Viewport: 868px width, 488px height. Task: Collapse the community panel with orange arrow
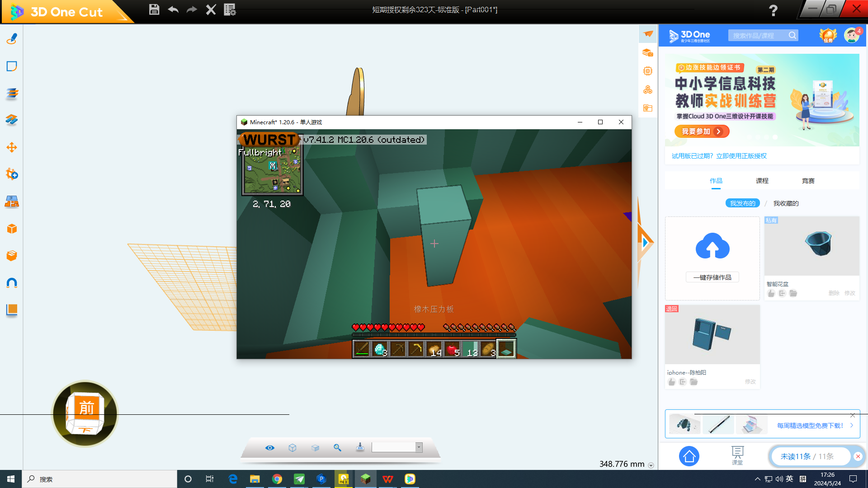645,243
